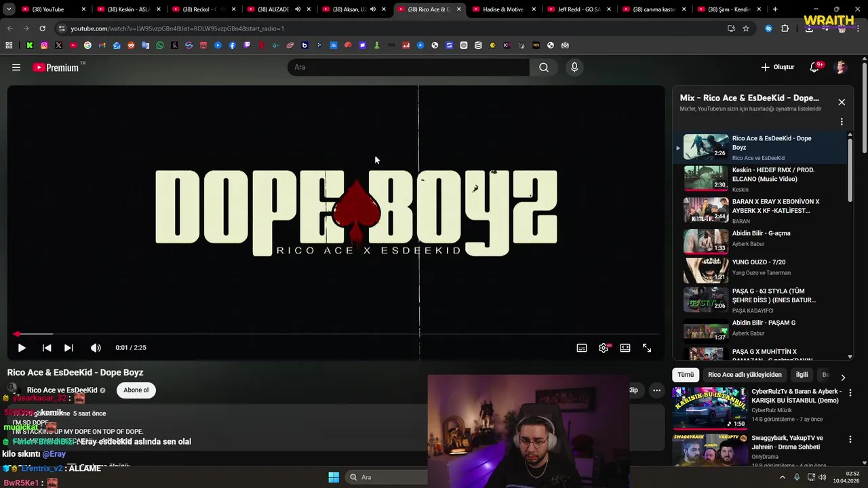The height and width of the screenshot is (488, 868).
Task: Open the tab search dropdown
Action: 9,9
